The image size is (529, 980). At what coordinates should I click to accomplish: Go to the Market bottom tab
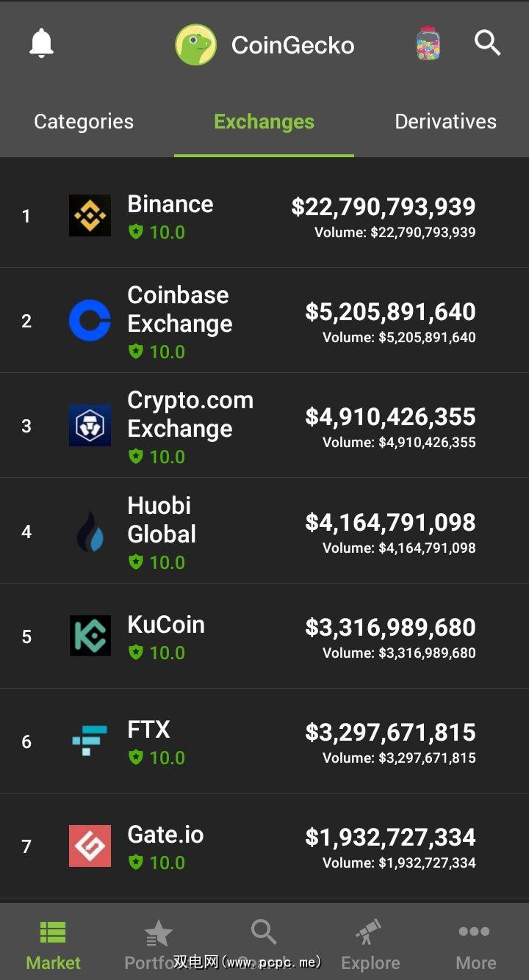tap(53, 945)
